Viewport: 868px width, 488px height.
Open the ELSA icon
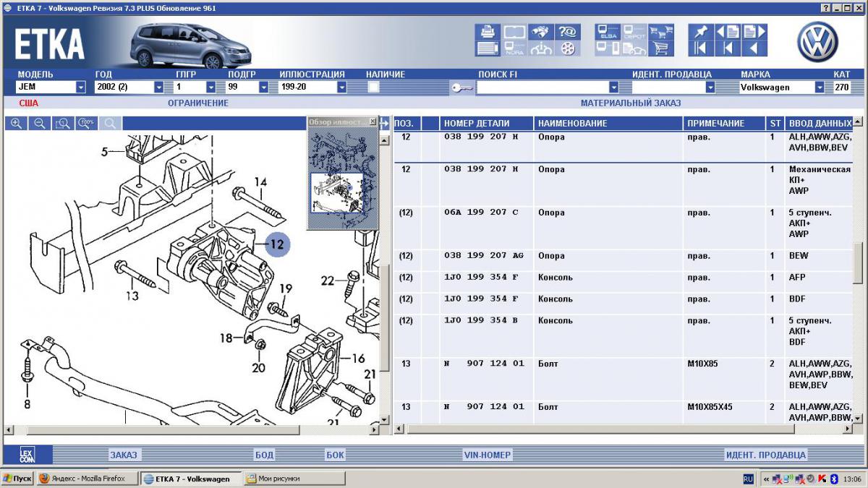608,32
